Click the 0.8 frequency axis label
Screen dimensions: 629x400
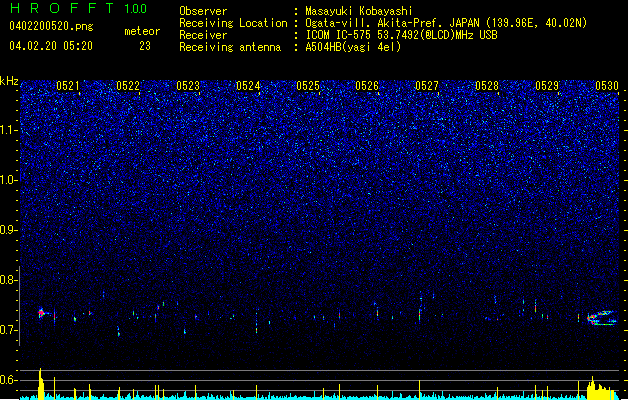[8, 280]
